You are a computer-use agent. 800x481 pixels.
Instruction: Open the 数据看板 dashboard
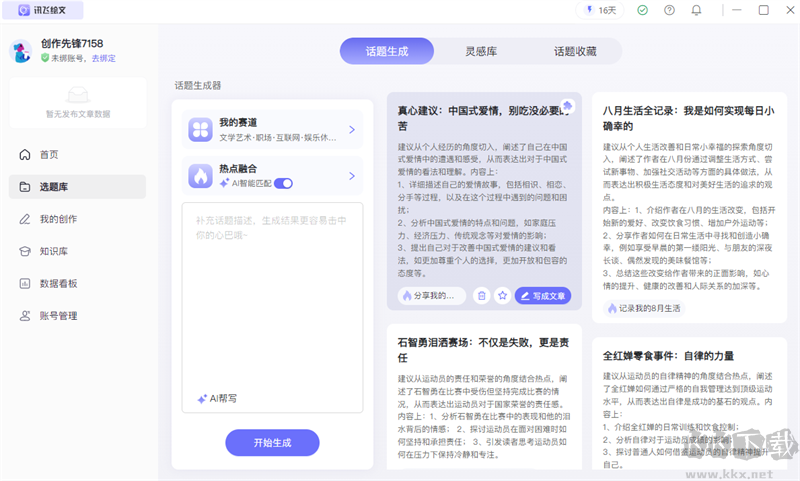point(58,283)
